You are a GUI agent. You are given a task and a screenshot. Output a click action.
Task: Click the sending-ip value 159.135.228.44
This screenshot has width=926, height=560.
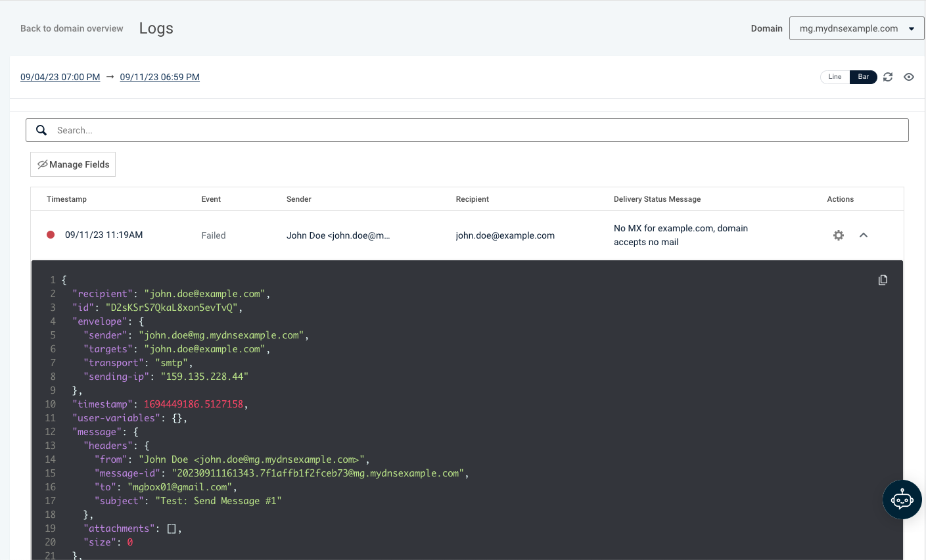pyautogui.click(x=204, y=377)
